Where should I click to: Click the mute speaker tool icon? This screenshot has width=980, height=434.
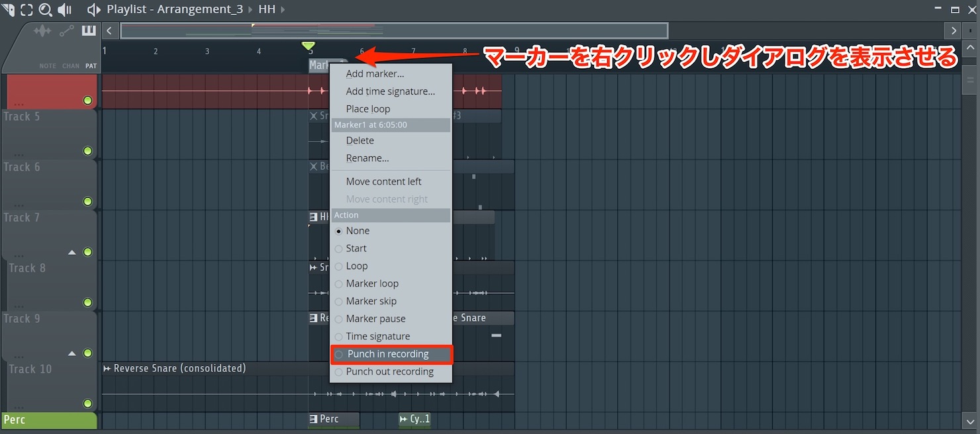(x=93, y=9)
